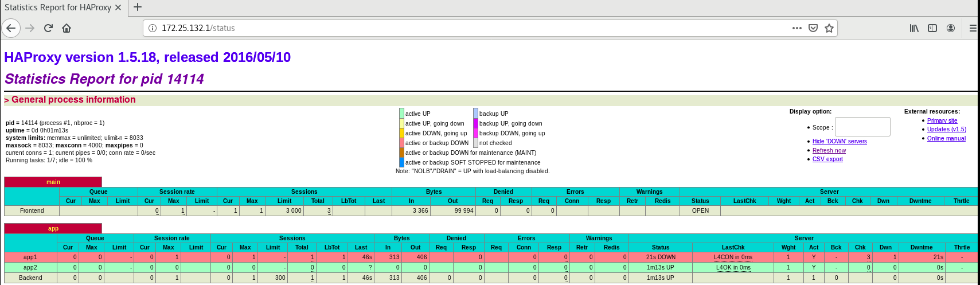This screenshot has height=285, width=980.
Task: Click the 'active or backup DOWN' legend swatch
Action: point(401,143)
